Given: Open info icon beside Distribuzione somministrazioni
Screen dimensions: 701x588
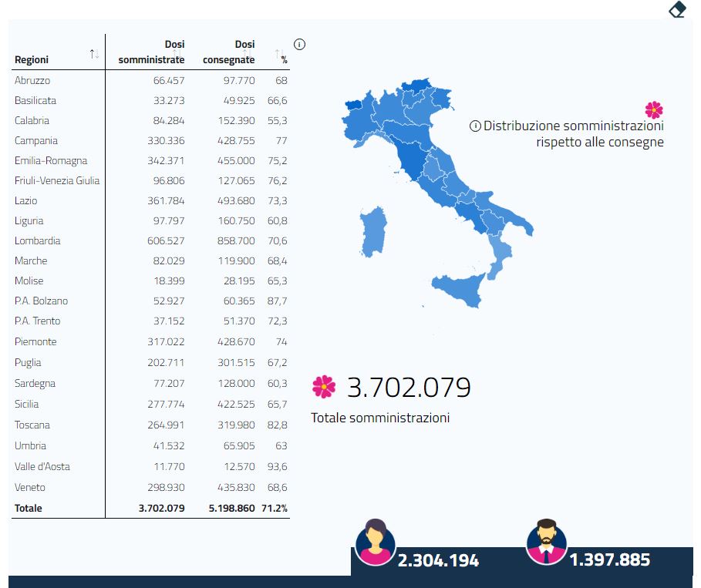Looking at the screenshot, I should coord(475,126).
